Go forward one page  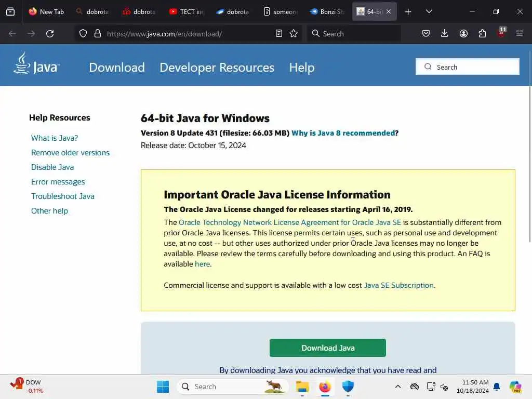click(31, 34)
